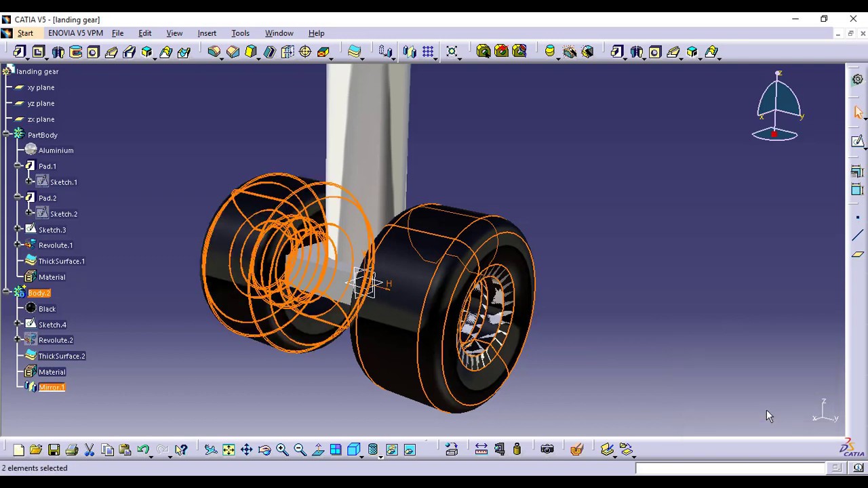The height and width of the screenshot is (488, 868).
Task: Select the Draft Angle tool
Action: click(251, 52)
